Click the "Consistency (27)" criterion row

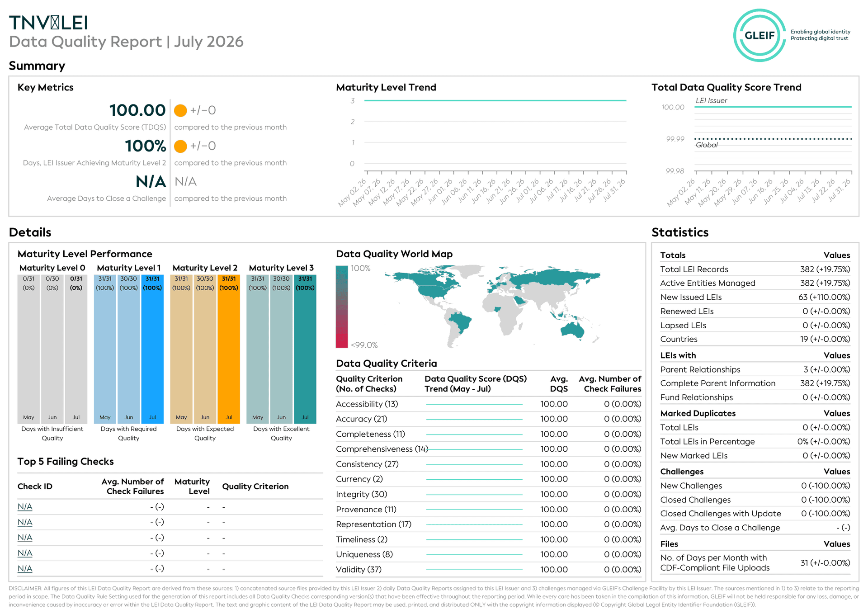pyautogui.click(x=488, y=464)
